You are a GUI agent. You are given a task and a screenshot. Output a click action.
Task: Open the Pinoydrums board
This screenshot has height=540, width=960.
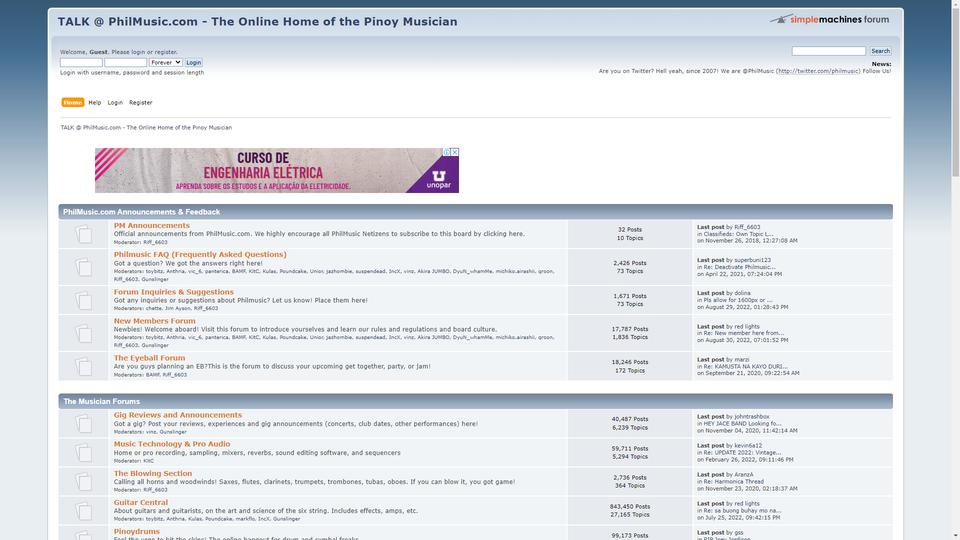136,531
